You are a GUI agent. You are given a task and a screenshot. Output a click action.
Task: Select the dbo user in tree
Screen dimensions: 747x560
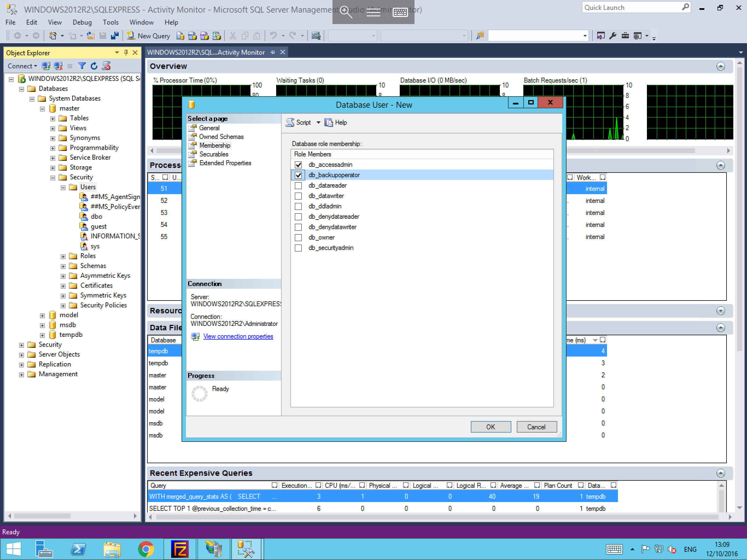pos(96,217)
